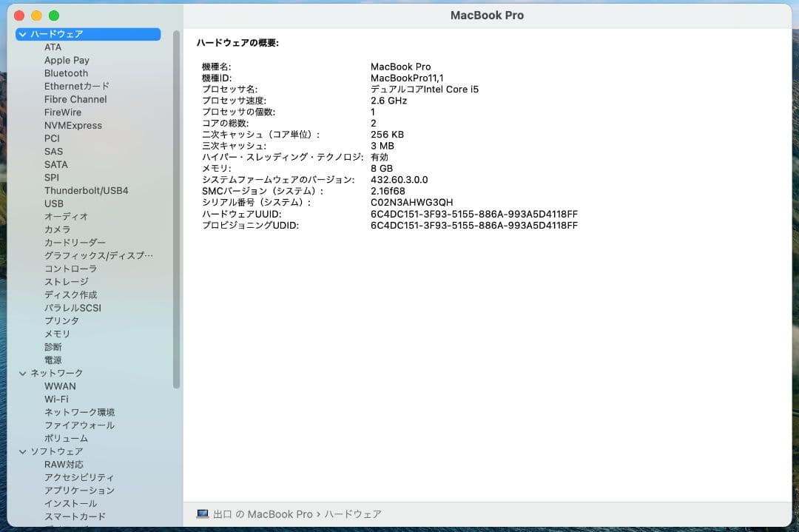
Task: Select Wi-Fi in the sidebar
Action: pyautogui.click(x=56, y=399)
